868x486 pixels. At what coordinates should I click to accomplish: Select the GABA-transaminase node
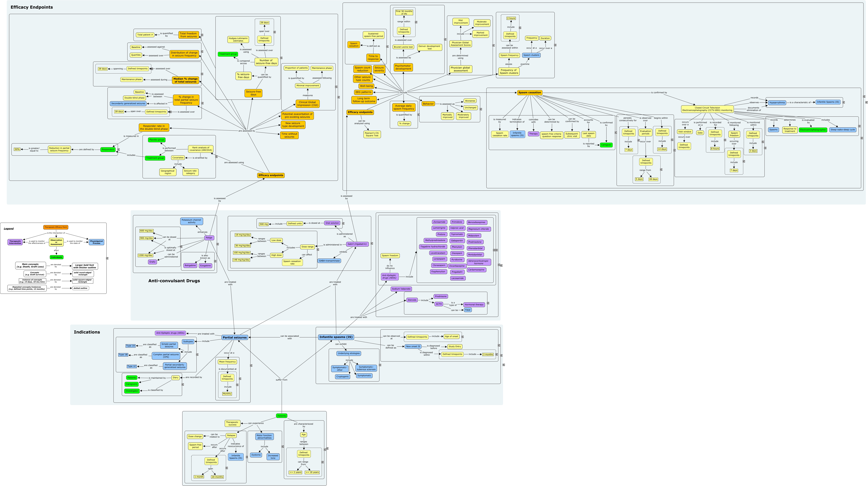tap(329, 261)
